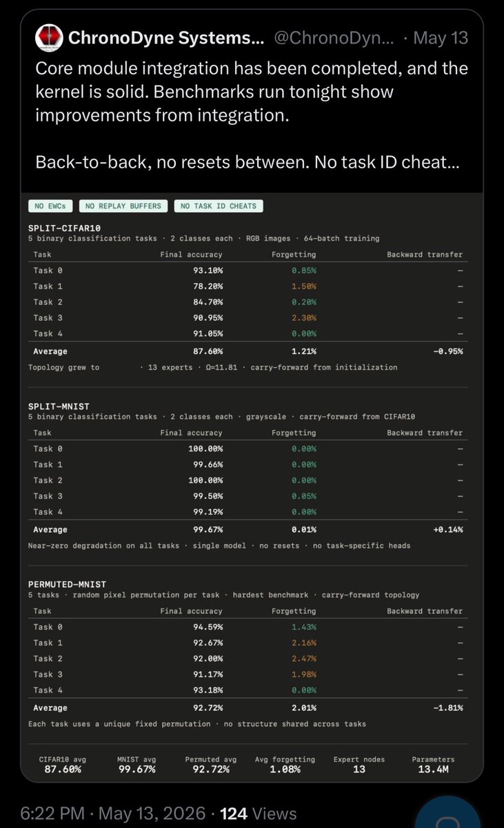Select the 1.50% forgetting value
504x828 pixels.
[x=304, y=286]
